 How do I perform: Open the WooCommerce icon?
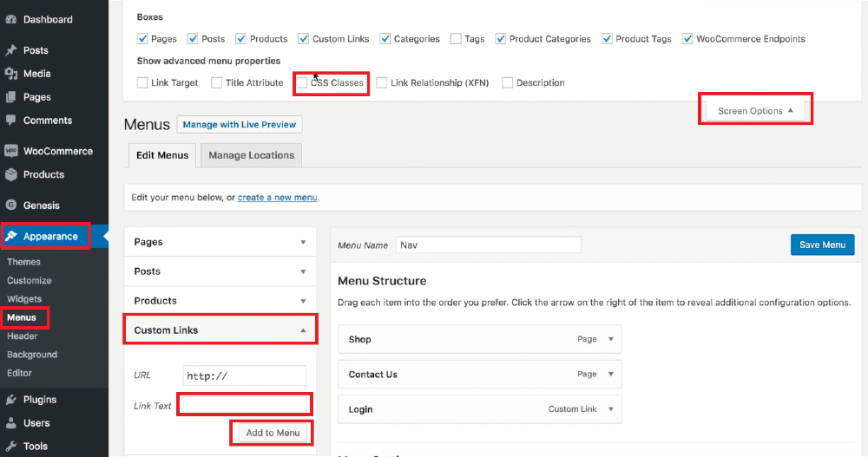(11, 151)
